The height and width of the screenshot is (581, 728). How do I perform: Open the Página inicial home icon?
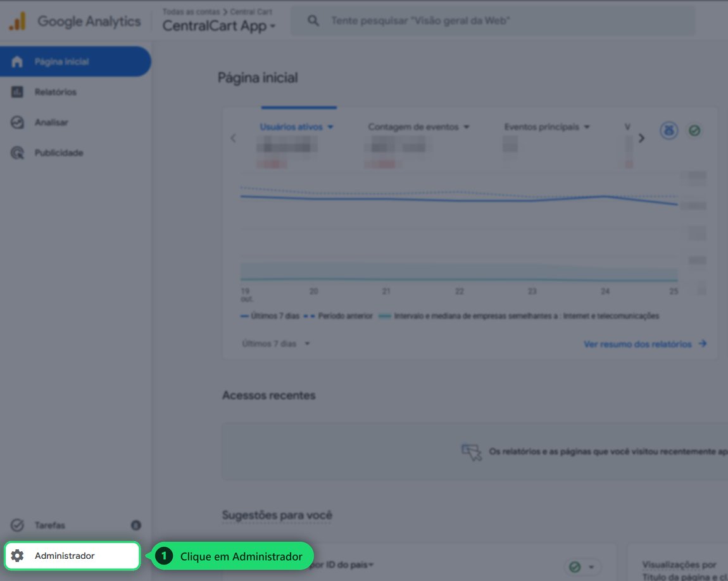[17, 62]
